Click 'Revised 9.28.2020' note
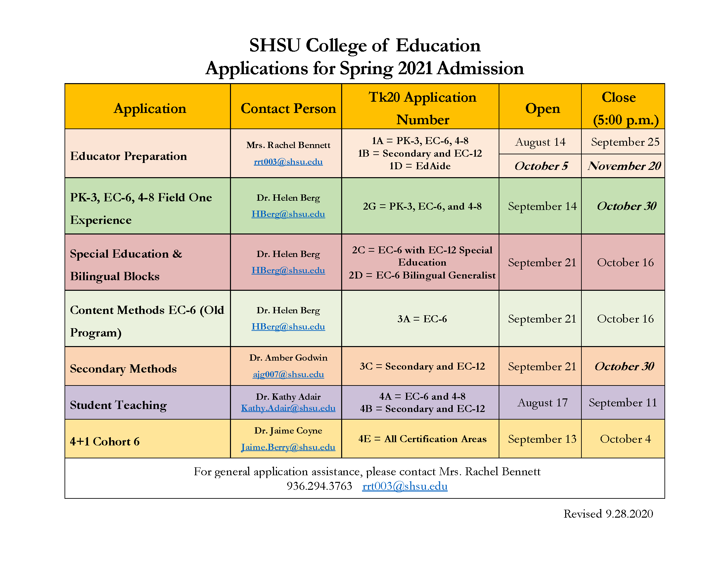 pyautogui.click(x=608, y=514)
